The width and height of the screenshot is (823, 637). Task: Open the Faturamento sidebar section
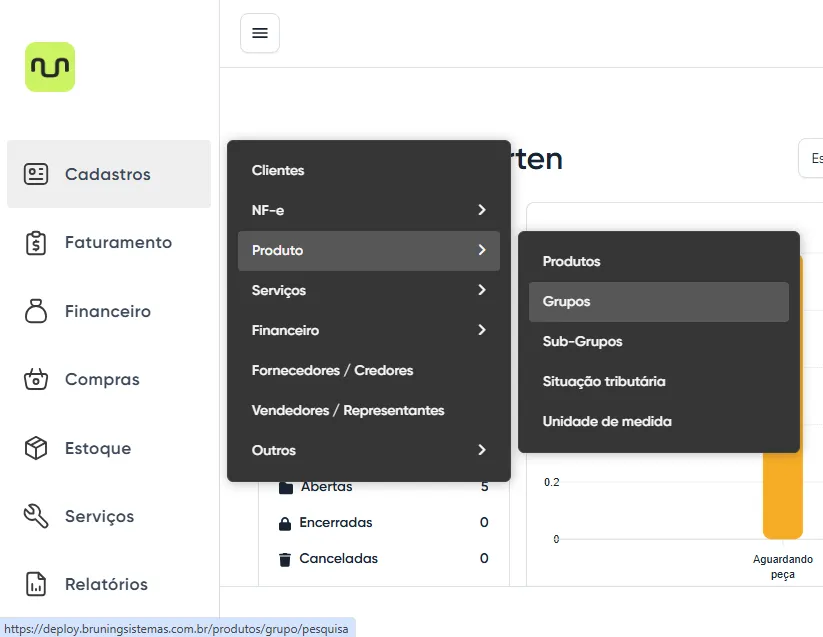(118, 242)
